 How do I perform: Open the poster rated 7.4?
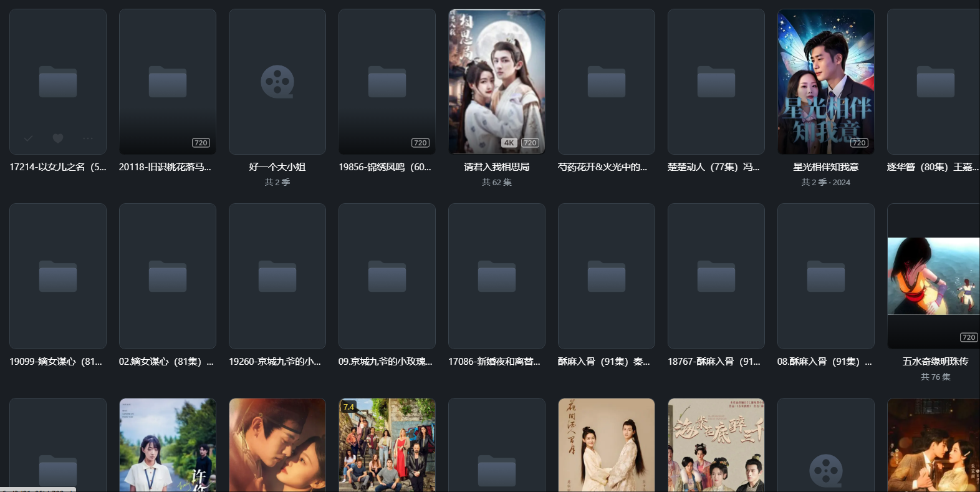click(387, 445)
